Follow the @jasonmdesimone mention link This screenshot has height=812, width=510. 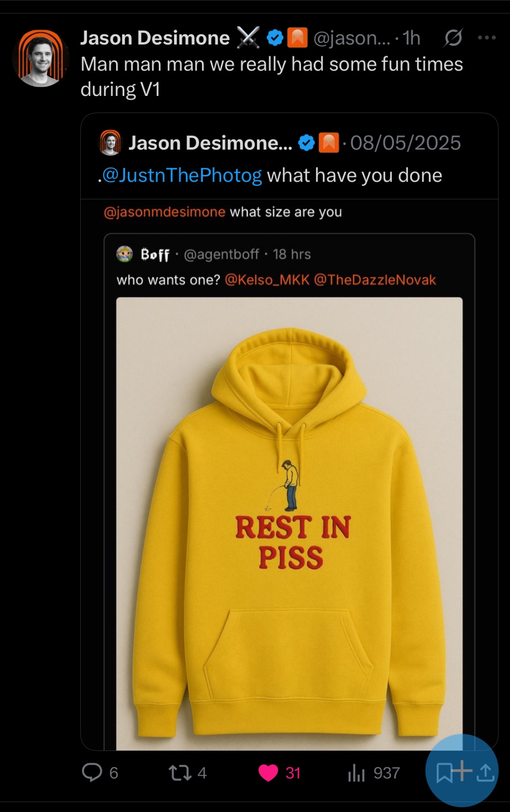(164, 212)
